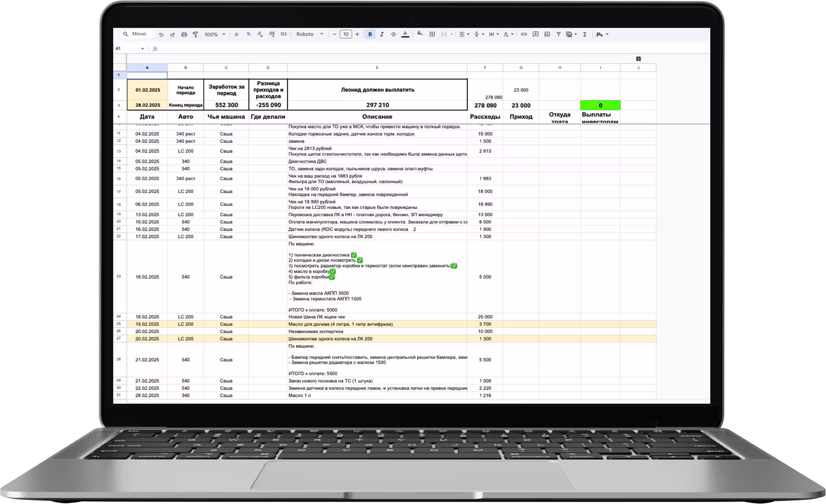Click the end date cell 28.02.2025
Image resolution: width=826 pixels, height=504 pixels.
[x=147, y=105]
